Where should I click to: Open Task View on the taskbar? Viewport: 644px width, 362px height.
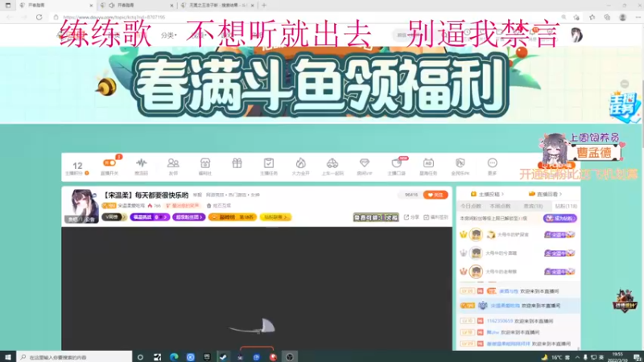[x=157, y=357]
